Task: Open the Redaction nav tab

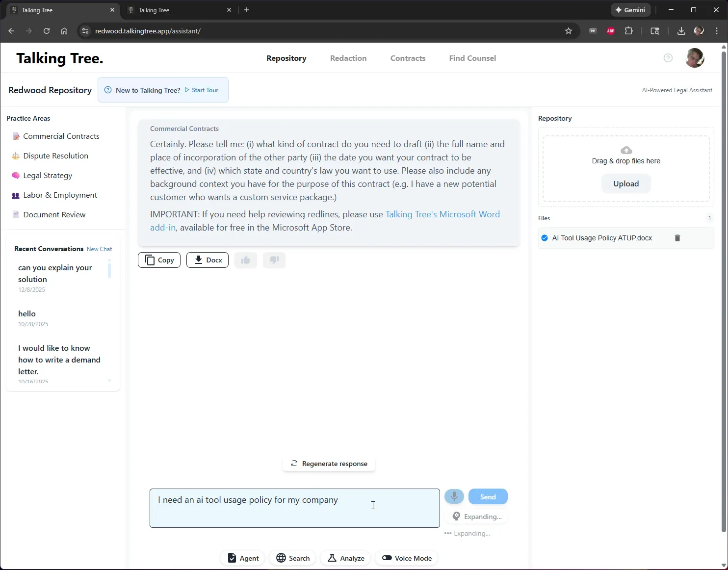Action: click(x=348, y=58)
